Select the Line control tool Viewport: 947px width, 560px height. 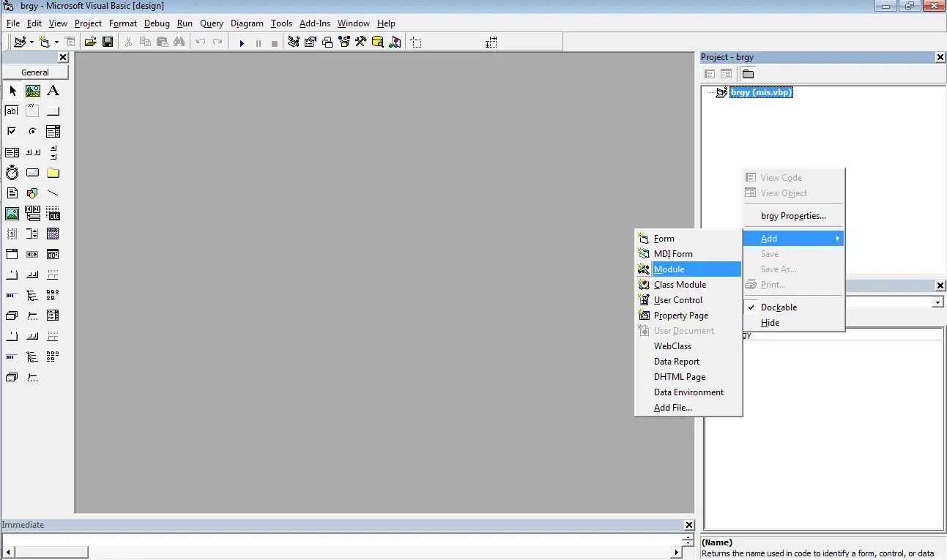53,193
